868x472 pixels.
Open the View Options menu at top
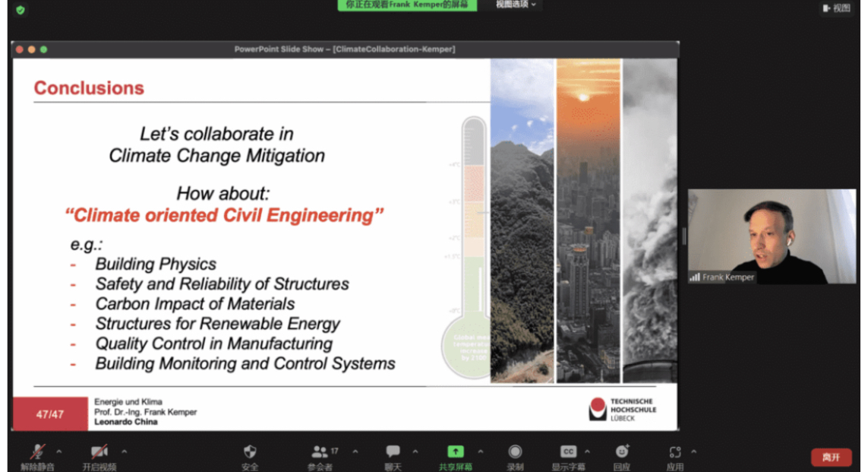[x=516, y=5]
